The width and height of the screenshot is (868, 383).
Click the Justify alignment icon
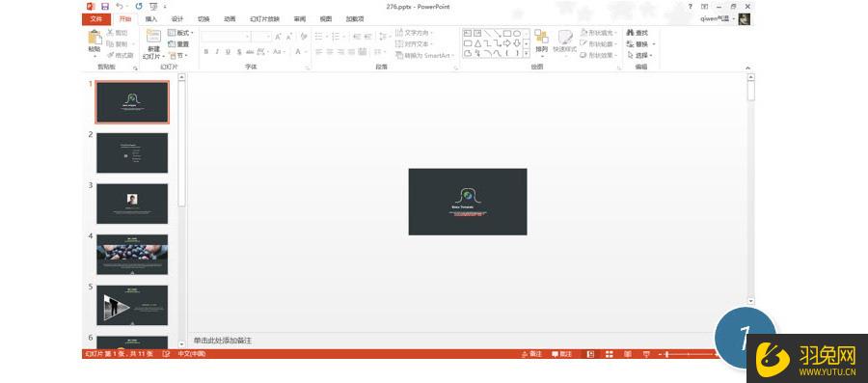click(351, 52)
